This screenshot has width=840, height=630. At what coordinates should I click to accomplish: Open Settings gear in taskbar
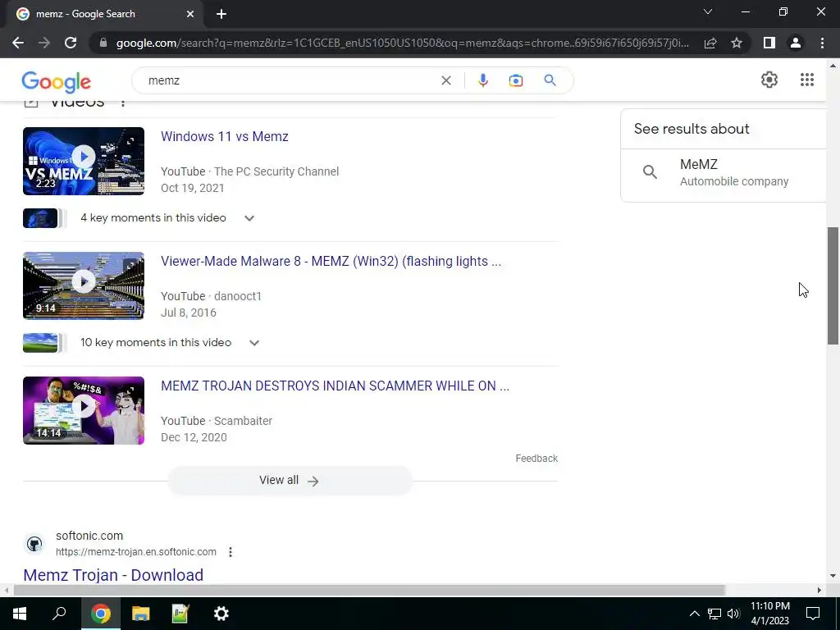221,614
